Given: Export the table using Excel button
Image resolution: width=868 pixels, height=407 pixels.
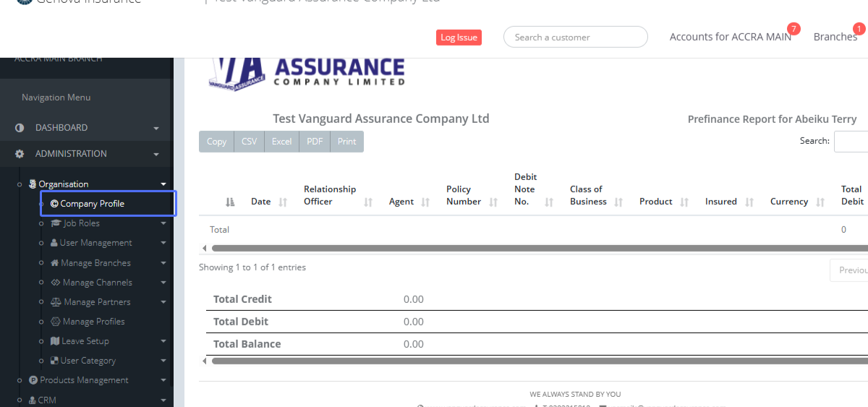Looking at the screenshot, I should pyautogui.click(x=281, y=142).
